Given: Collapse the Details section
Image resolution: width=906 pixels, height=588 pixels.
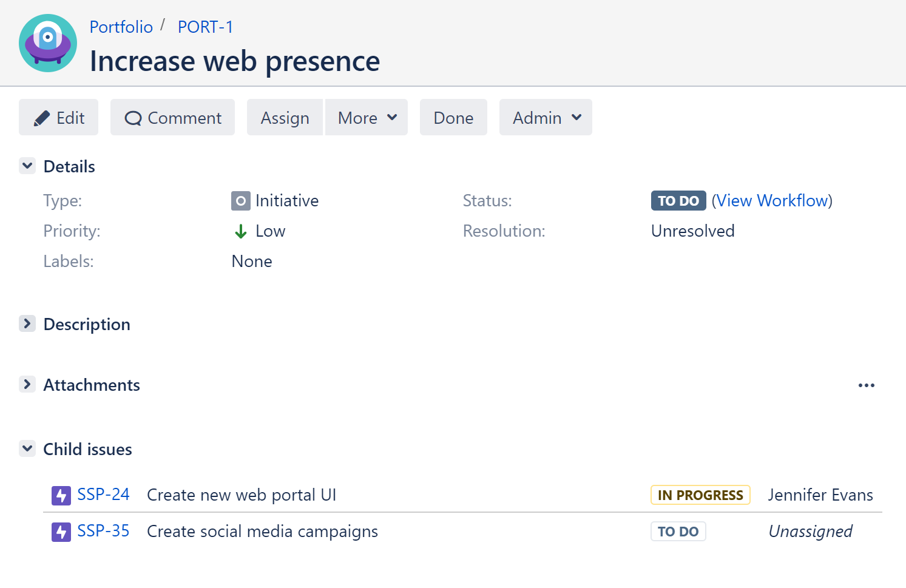Looking at the screenshot, I should (x=27, y=166).
